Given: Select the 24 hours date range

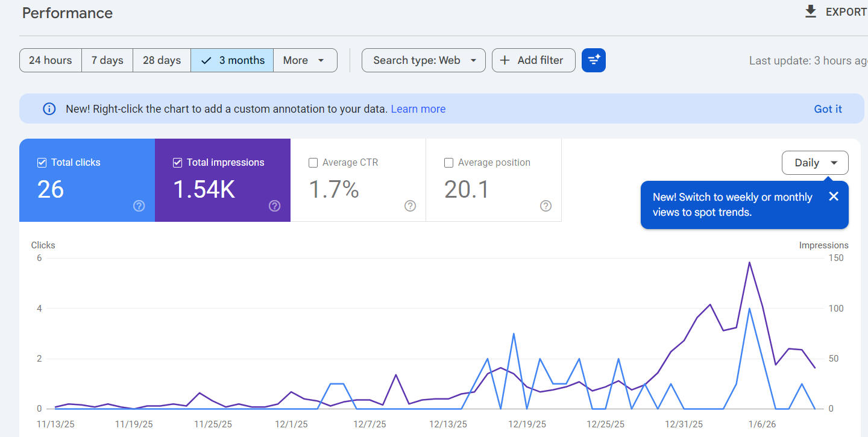Looking at the screenshot, I should [51, 60].
